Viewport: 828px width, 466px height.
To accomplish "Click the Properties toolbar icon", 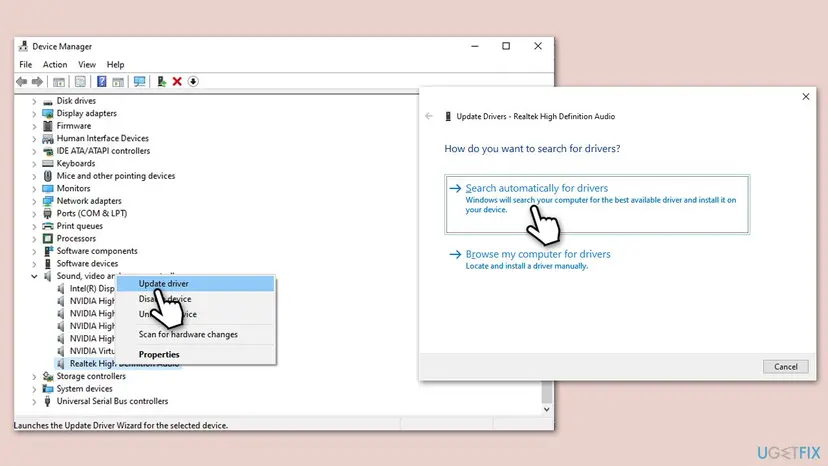I will (80, 81).
